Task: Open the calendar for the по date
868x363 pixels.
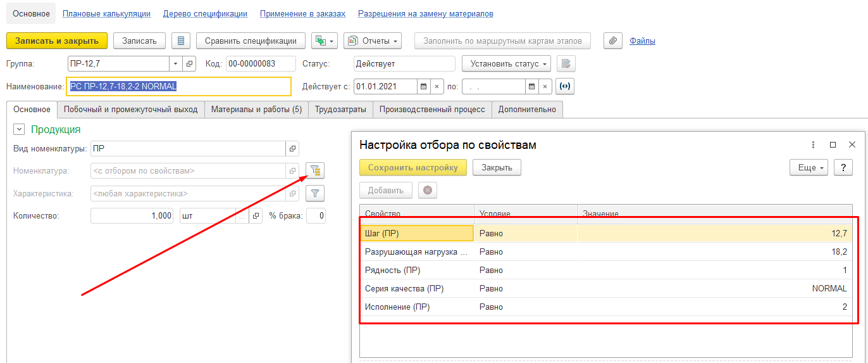Action: pyautogui.click(x=532, y=86)
